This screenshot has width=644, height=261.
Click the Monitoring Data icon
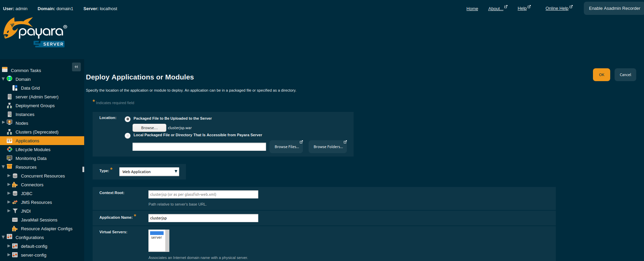coord(9,158)
